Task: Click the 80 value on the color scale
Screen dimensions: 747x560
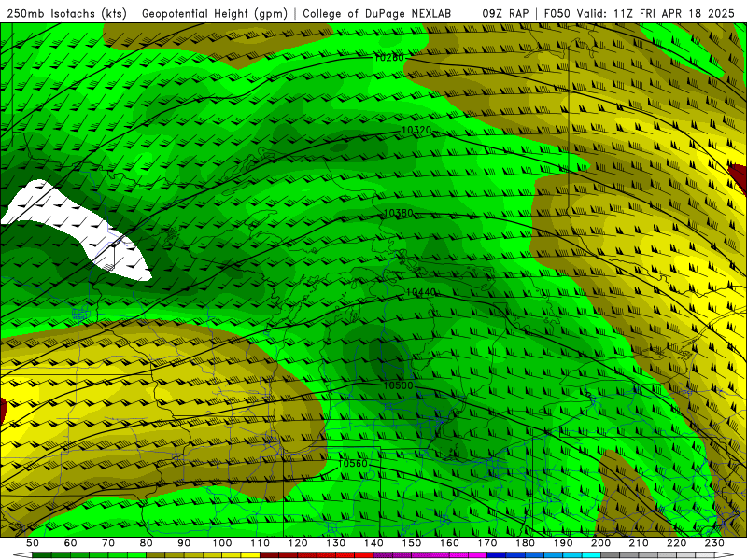Action: click(x=147, y=543)
